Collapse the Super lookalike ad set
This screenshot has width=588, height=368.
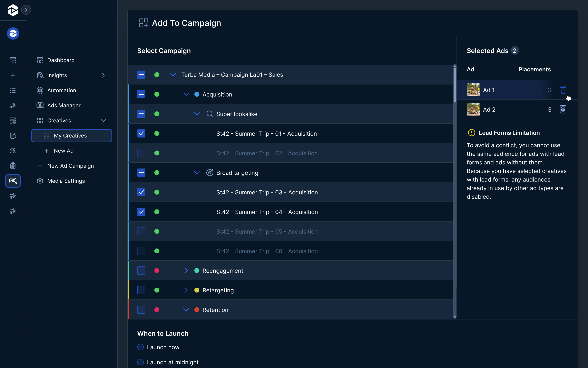tap(197, 114)
